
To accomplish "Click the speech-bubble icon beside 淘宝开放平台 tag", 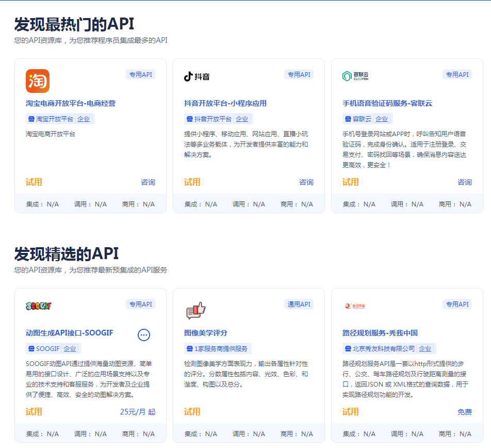I will pyautogui.click(x=32, y=119).
